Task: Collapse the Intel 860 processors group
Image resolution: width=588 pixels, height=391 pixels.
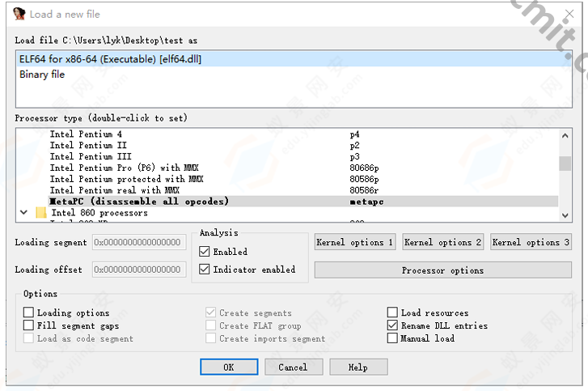Action: (24, 212)
